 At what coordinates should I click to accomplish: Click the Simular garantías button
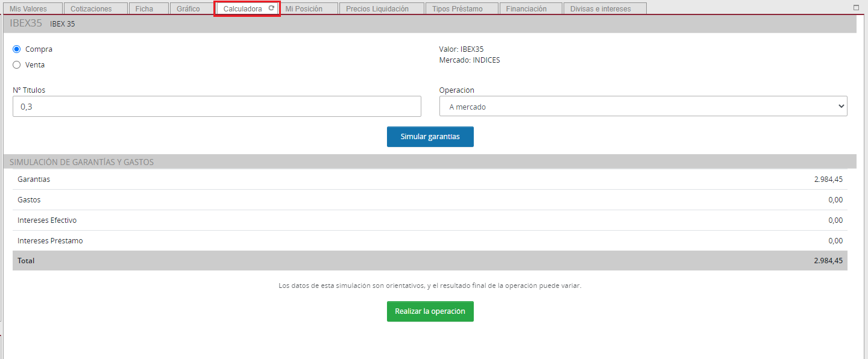click(430, 137)
